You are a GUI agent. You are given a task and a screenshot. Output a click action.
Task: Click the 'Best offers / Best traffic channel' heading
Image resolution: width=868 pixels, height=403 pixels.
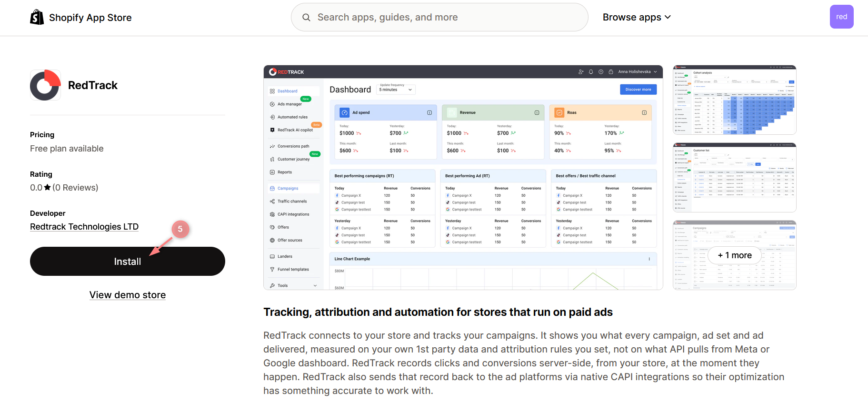click(586, 176)
